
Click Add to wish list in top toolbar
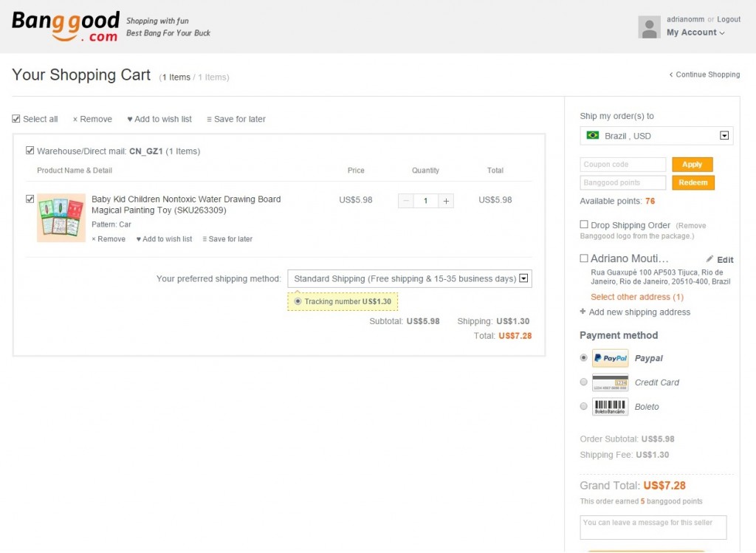159,119
